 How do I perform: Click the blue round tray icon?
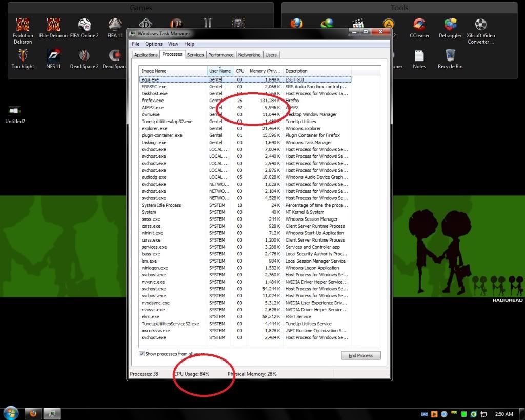point(444,414)
